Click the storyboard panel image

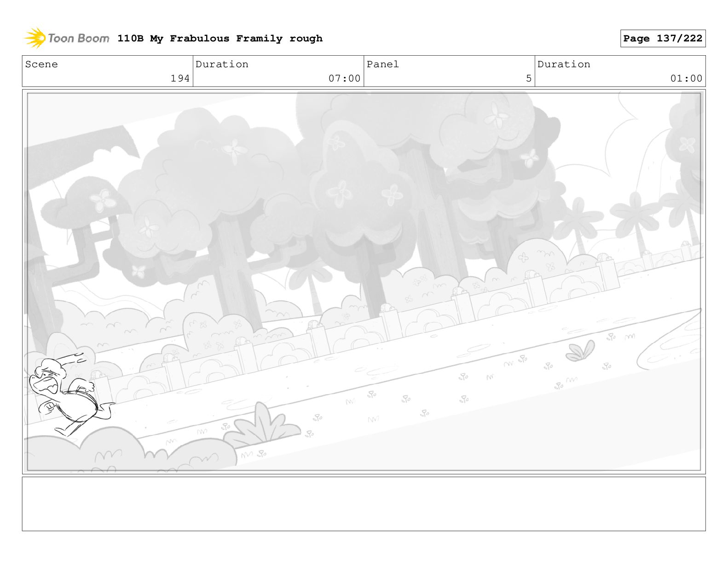pos(364,282)
